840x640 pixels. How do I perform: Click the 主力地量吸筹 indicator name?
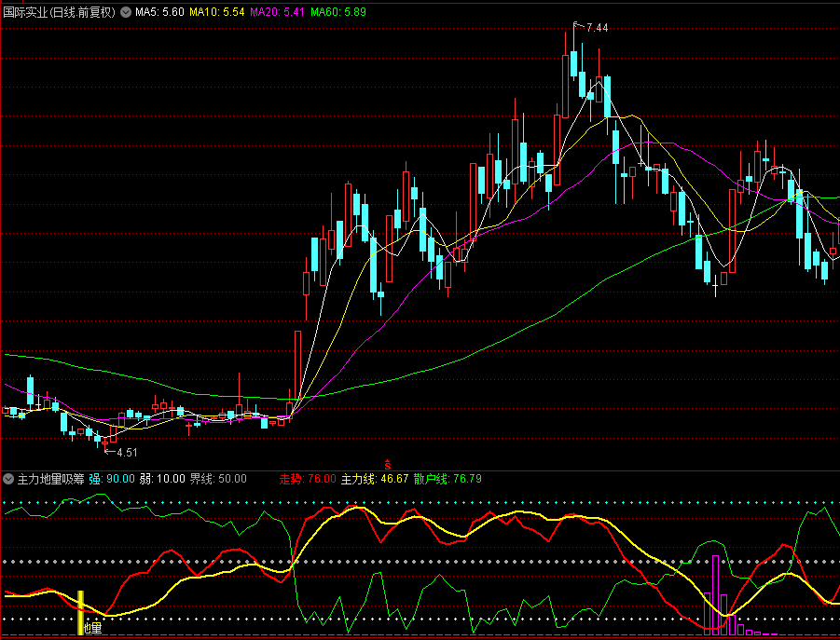(x=51, y=479)
